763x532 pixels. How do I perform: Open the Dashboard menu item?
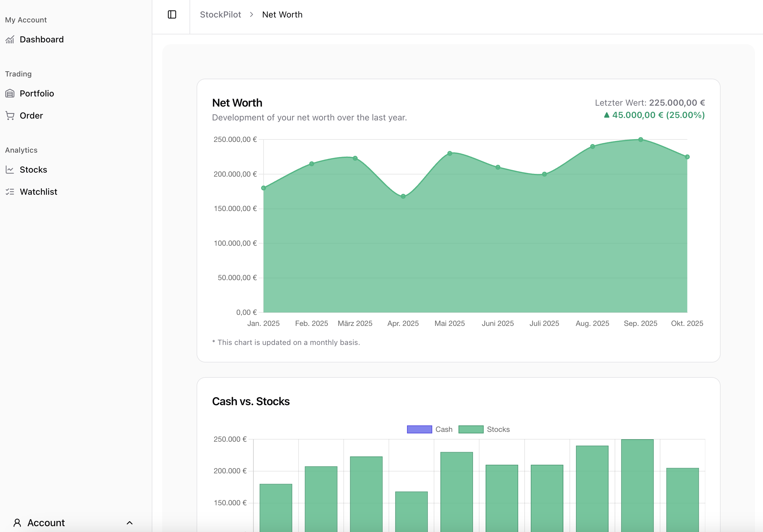coord(41,40)
